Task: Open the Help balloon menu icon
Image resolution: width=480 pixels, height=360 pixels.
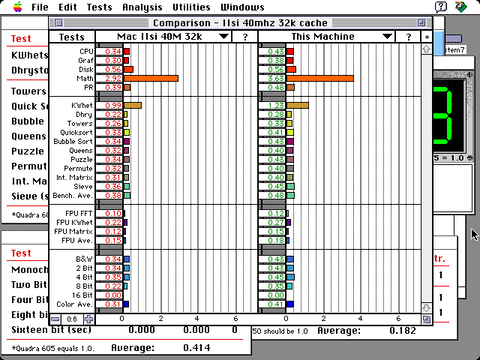Action: 441,7
